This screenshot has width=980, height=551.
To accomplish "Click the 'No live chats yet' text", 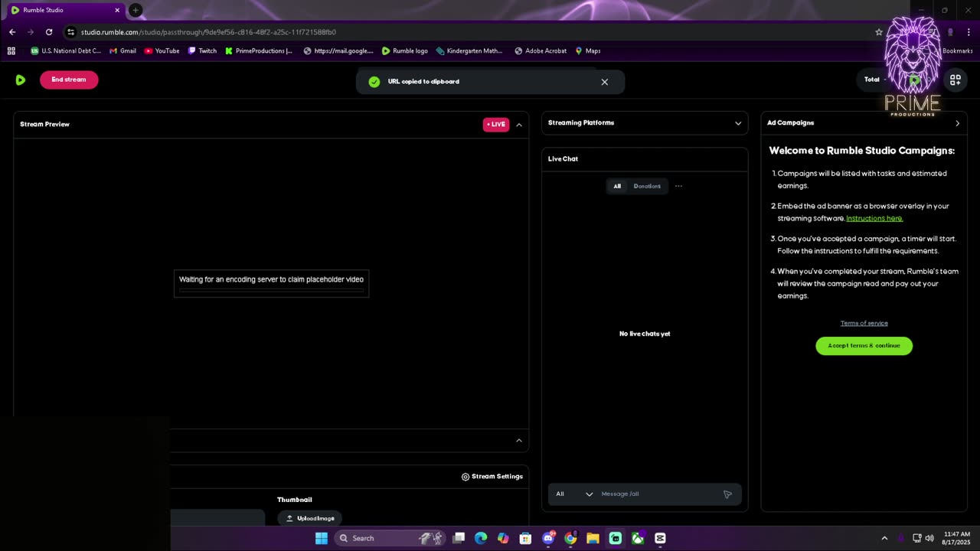I will click(x=645, y=334).
